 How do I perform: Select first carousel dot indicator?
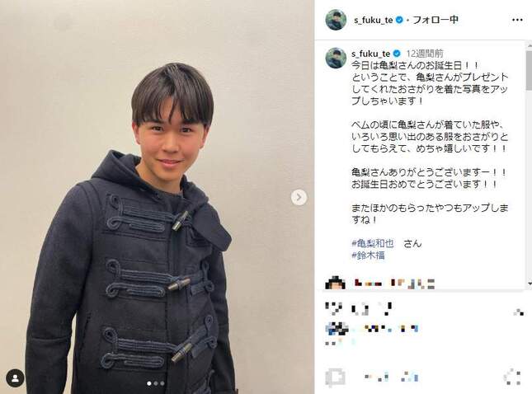click(x=149, y=383)
